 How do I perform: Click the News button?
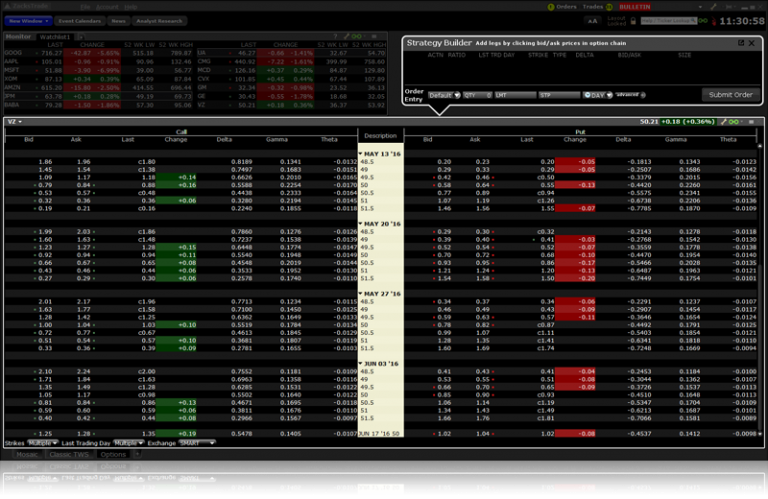point(118,21)
